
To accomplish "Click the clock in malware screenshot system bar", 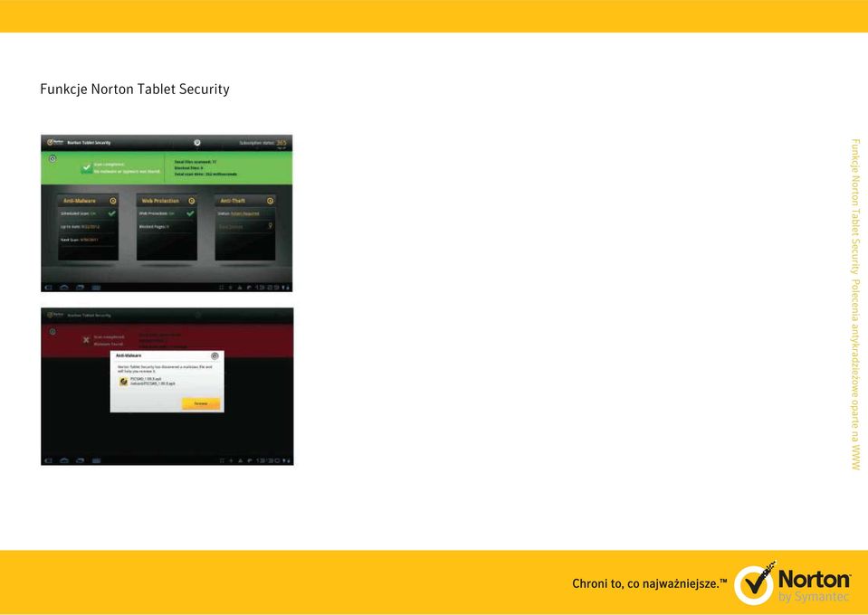I will (x=267, y=460).
